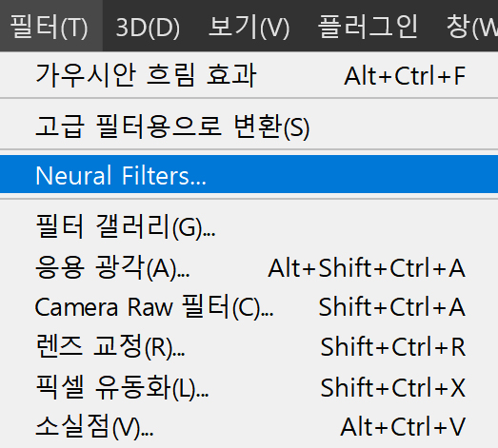Open 픽셀 유동화(L)... filter
The image size is (498, 448).
pos(249,387)
